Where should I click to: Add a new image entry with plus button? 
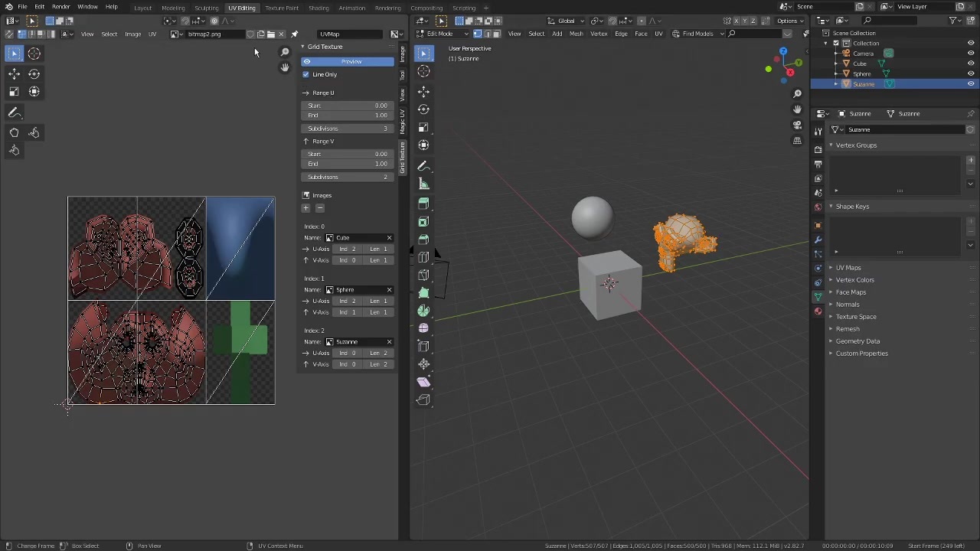tap(305, 208)
